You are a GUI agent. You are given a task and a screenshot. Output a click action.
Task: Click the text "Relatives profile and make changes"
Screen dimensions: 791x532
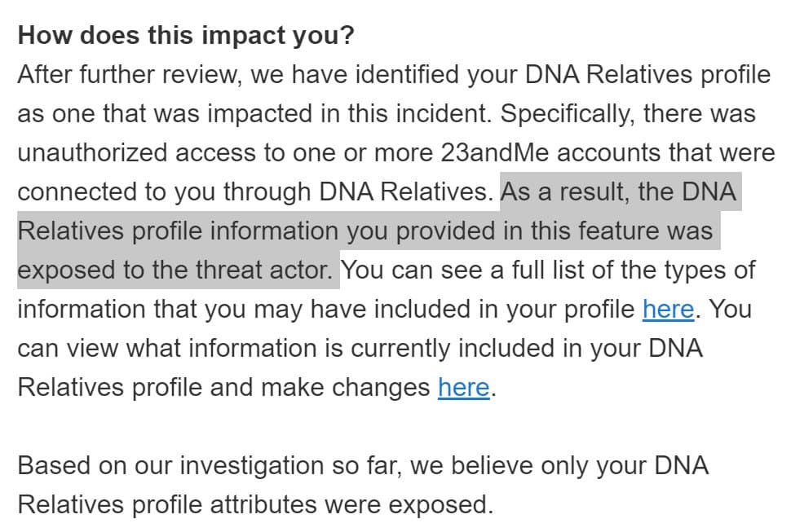223,388
